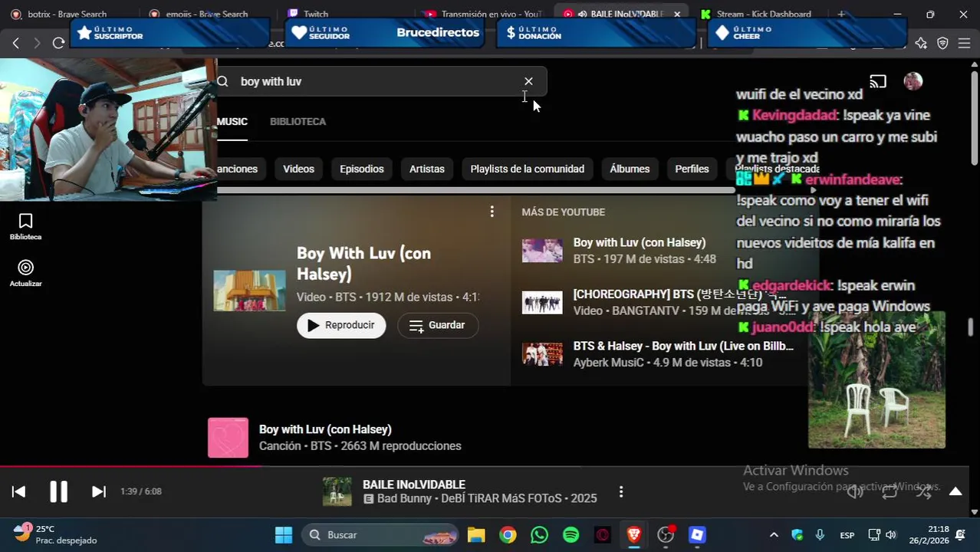Screen dimensions: 980x552
Task: Switch to the botrix - Brave Search tab
Action: (x=67, y=14)
